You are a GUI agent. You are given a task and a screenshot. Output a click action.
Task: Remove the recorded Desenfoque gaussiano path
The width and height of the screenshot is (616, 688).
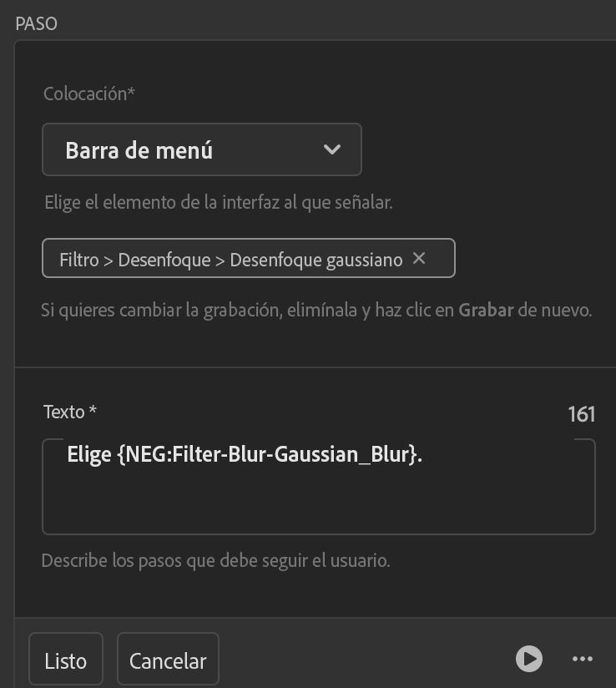[419, 259]
